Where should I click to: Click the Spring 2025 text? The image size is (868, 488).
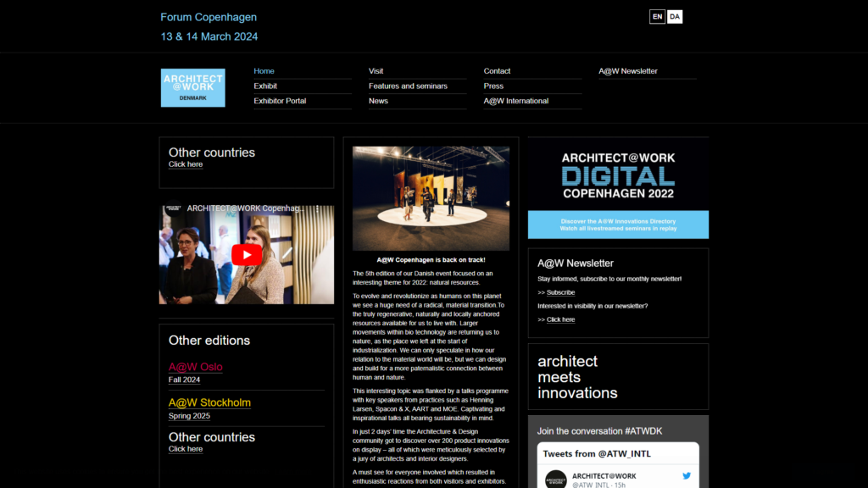click(189, 415)
